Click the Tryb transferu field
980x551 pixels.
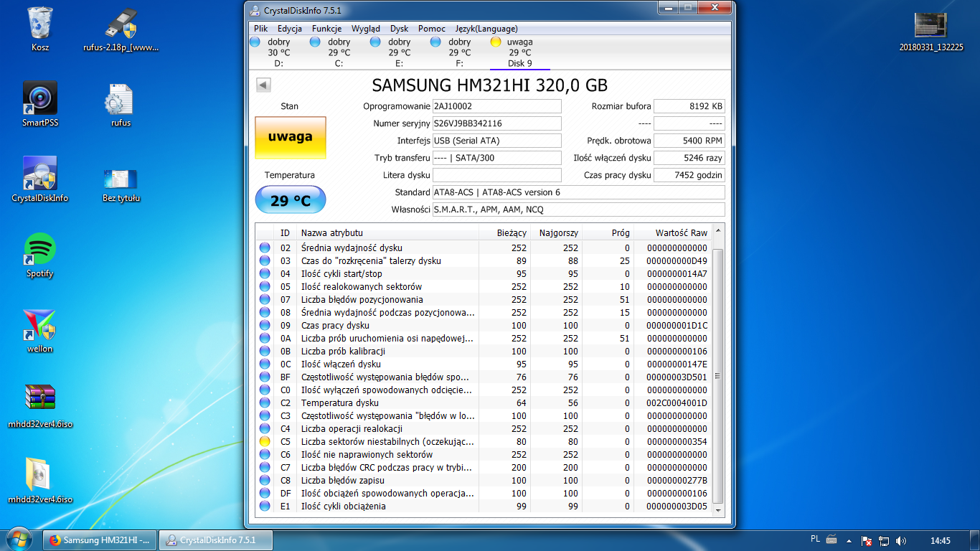[x=496, y=158]
